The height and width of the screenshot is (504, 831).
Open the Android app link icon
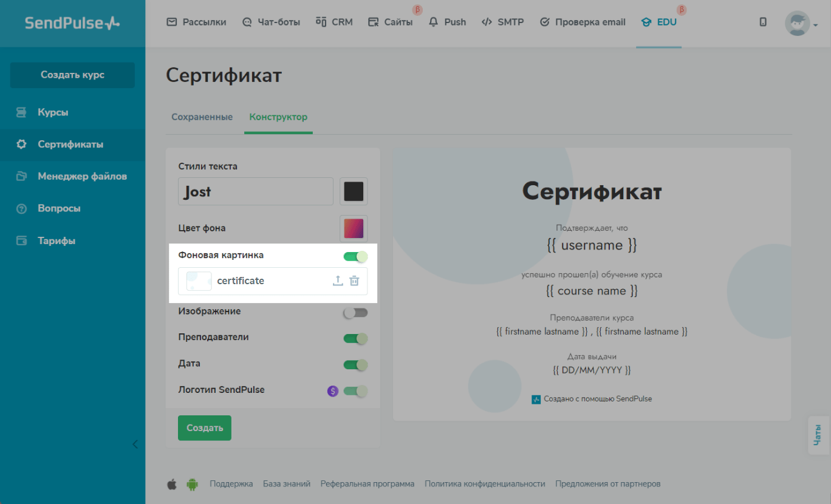tap(193, 484)
